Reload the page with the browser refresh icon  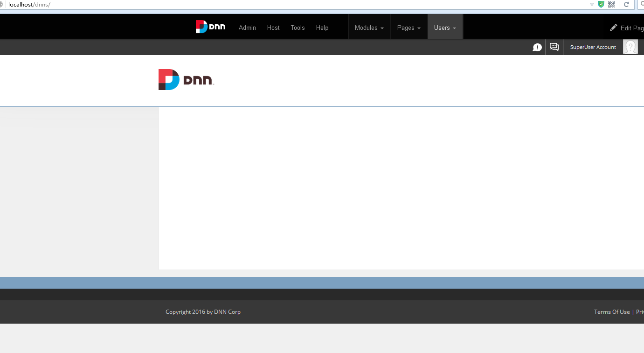coord(626,4)
